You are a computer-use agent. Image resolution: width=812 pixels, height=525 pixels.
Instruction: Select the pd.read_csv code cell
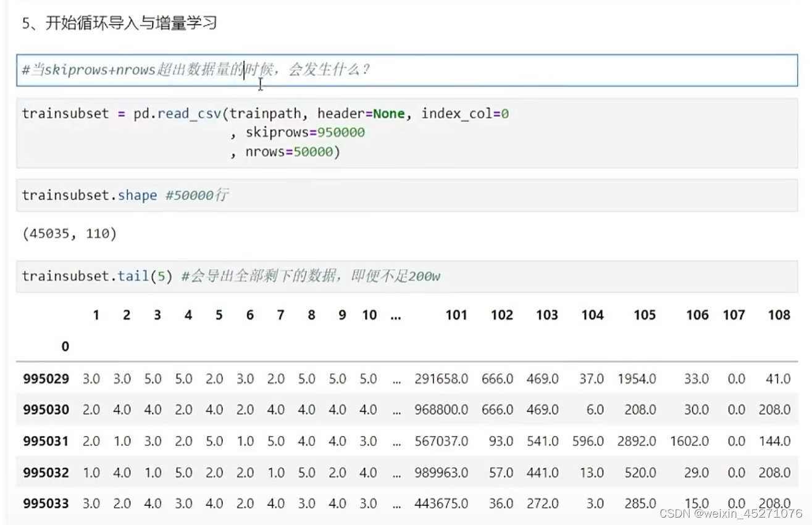coord(407,133)
